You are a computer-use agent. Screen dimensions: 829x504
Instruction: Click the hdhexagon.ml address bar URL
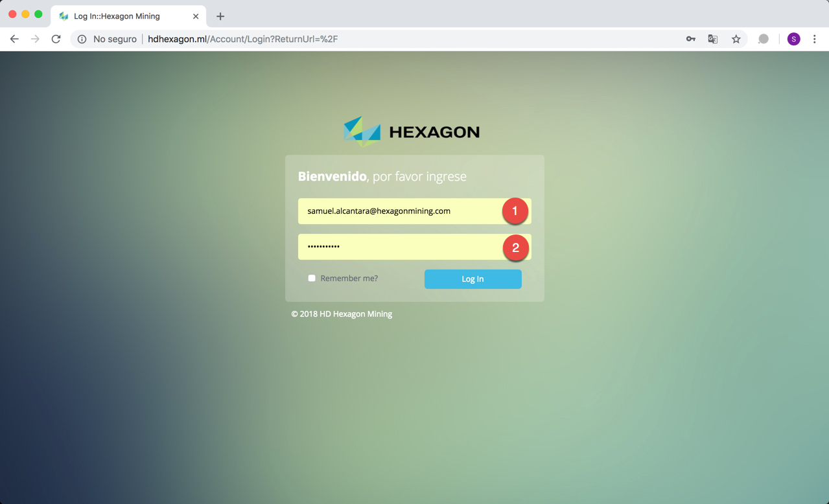pos(243,39)
